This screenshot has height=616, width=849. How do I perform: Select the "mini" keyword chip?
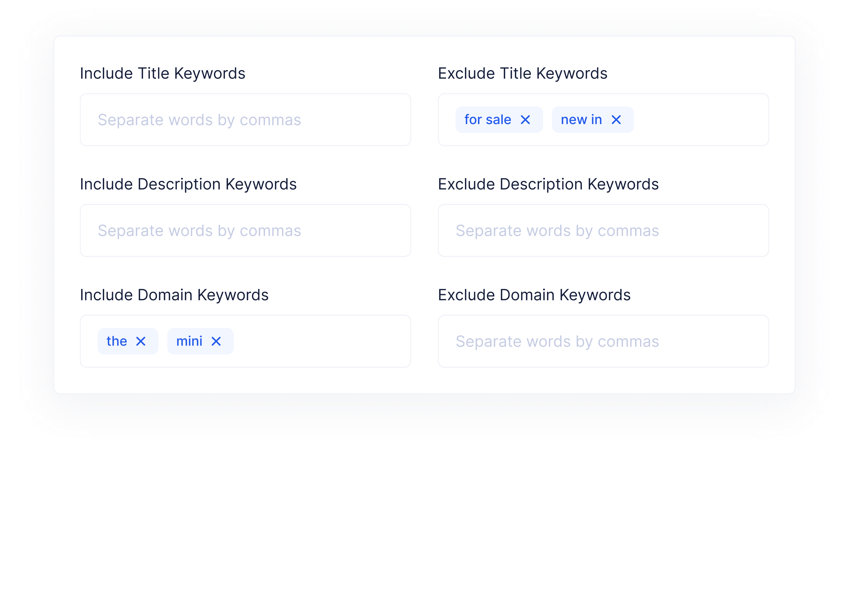(190, 341)
